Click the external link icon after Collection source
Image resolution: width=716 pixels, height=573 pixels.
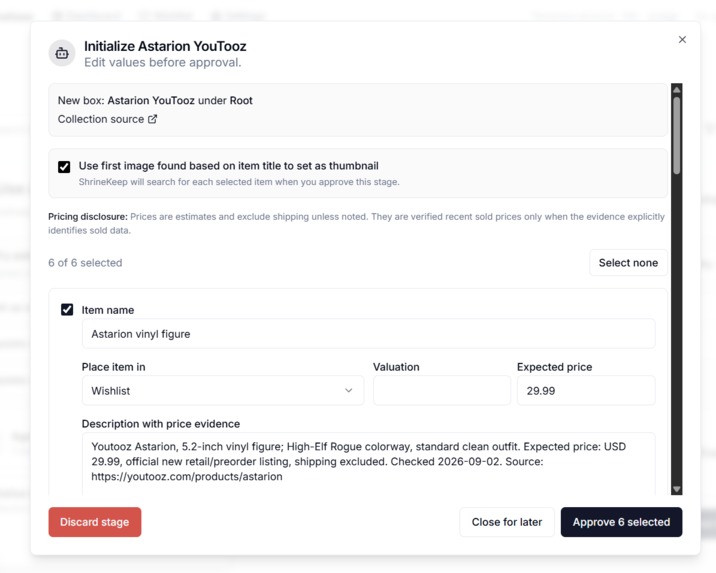pyautogui.click(x=153, y=119)
